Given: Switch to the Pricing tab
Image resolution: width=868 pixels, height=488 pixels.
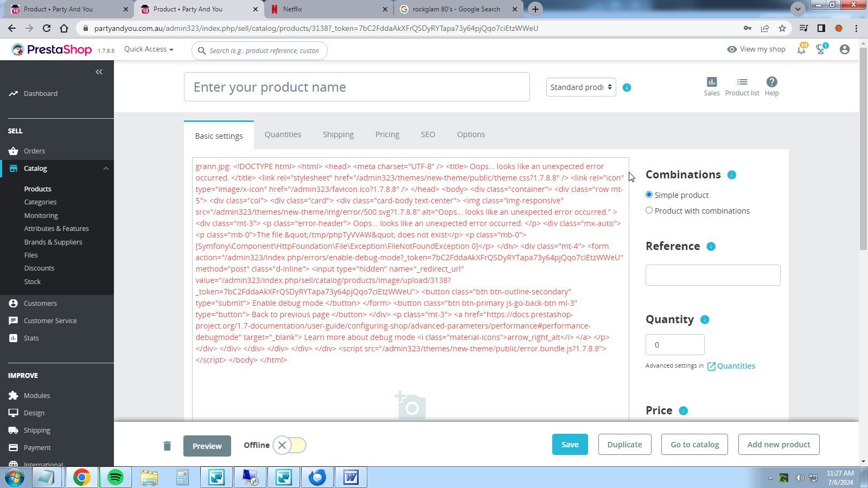Looking at the screenshot, I should 387,134.
